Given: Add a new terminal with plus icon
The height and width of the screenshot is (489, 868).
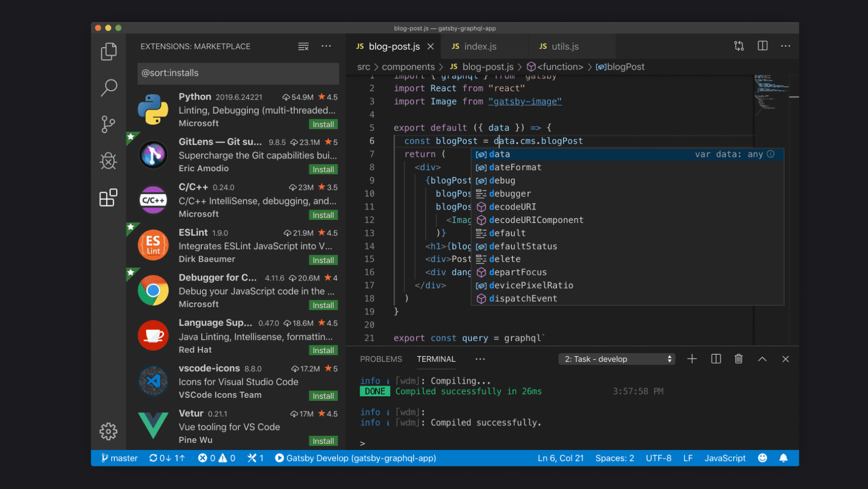Looking at the screenshot, I should pos(692,359).
